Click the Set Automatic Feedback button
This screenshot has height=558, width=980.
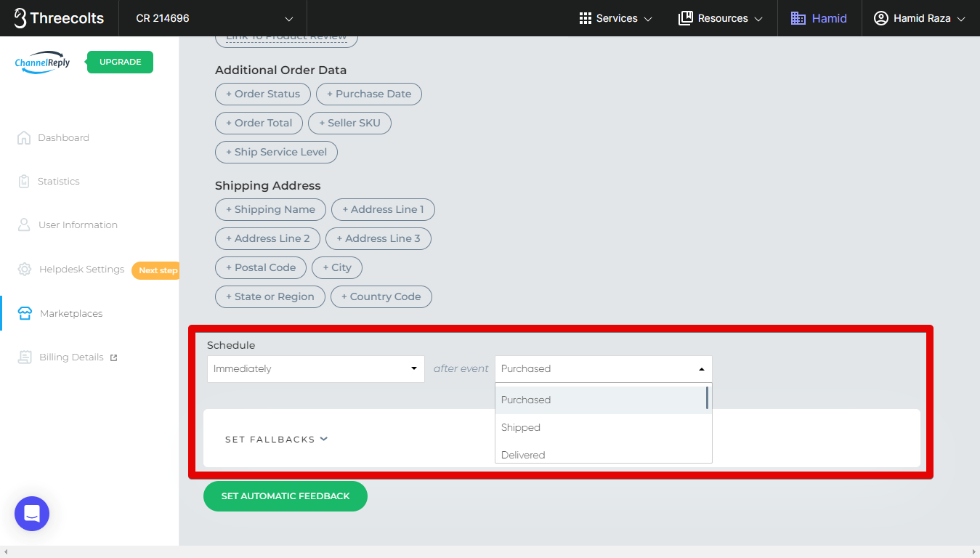click(x=286, y=496)
